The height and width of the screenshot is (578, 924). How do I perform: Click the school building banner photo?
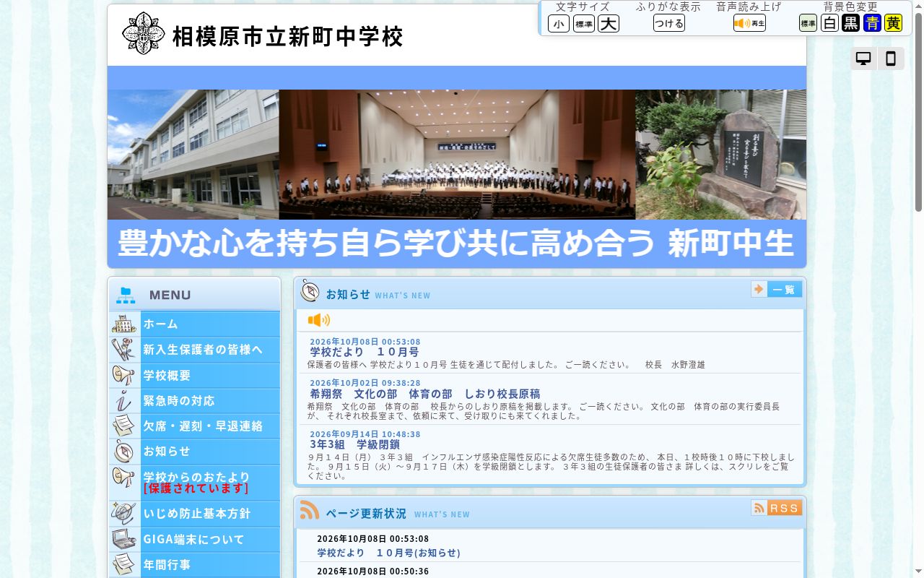193,155
